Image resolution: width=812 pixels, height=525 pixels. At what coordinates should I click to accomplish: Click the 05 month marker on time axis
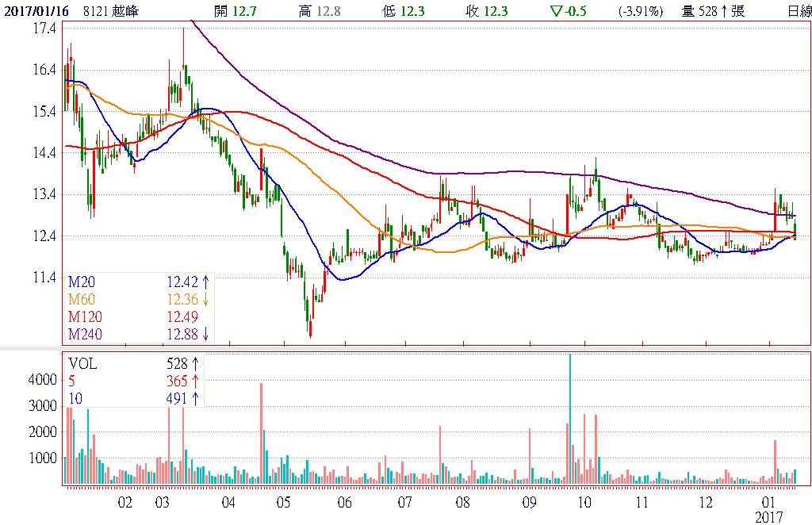284,503
